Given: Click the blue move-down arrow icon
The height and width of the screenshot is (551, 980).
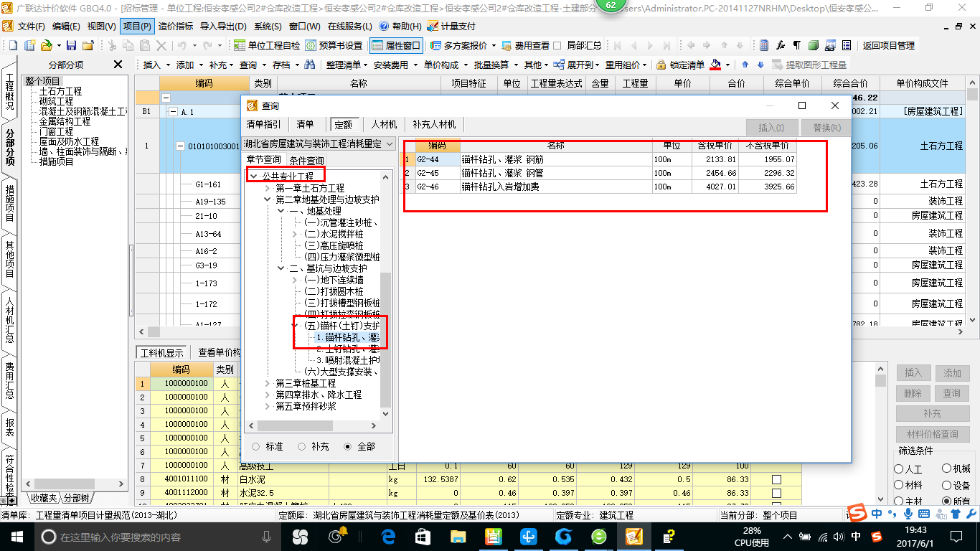Looking at the screenshot, I should coord(760,65).
